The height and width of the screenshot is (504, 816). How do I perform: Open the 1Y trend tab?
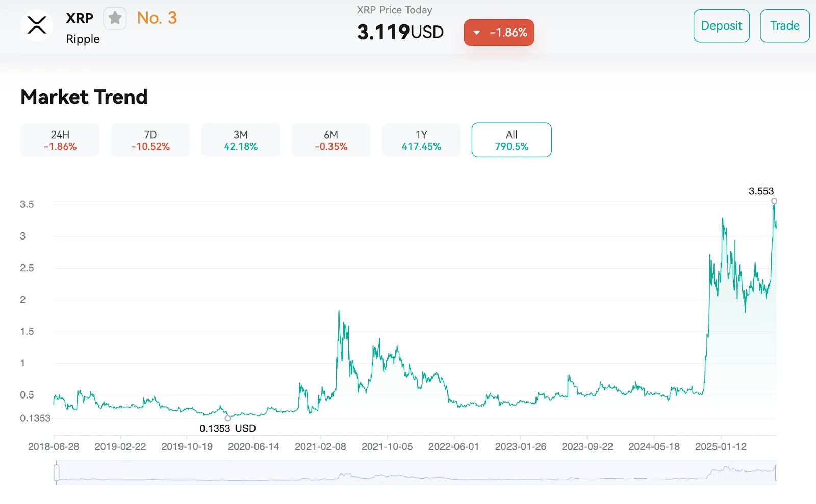click(421, 140)
